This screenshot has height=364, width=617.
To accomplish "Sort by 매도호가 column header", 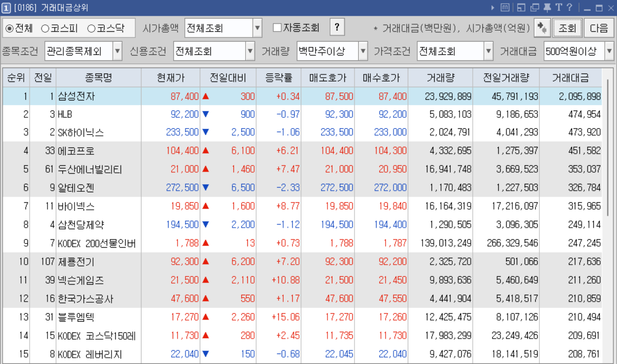I will click(x=328, y=78).
